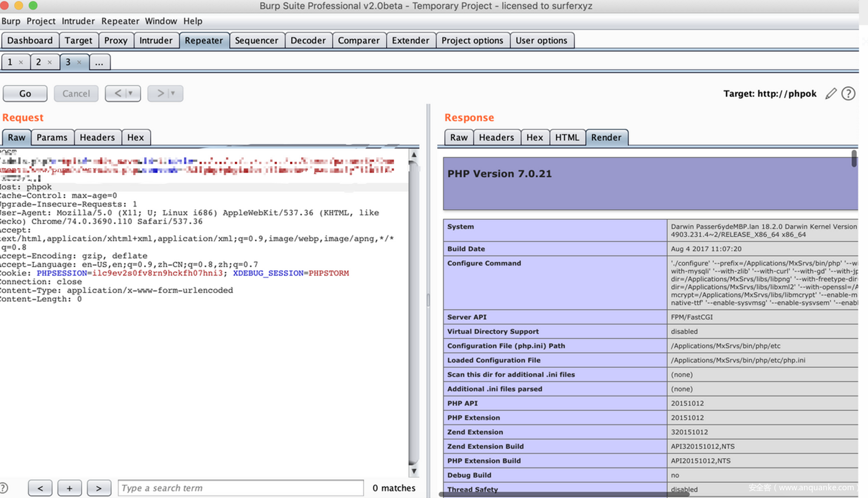Switch to the Dashboard tab

click(30, 40)
